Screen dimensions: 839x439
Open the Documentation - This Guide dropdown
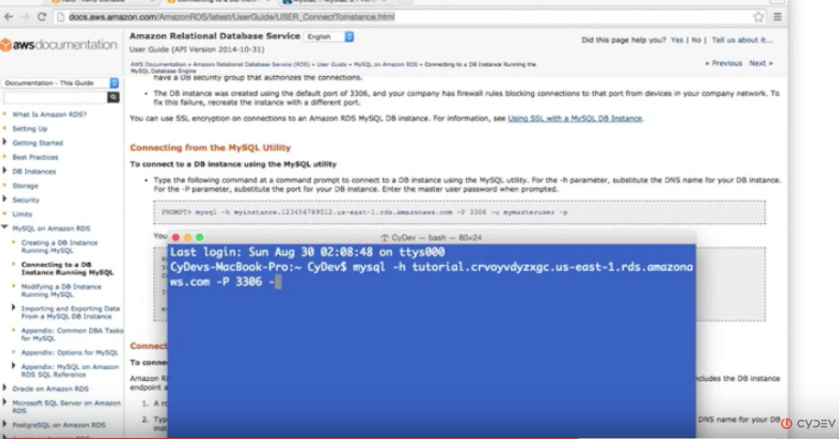[60, 83]
